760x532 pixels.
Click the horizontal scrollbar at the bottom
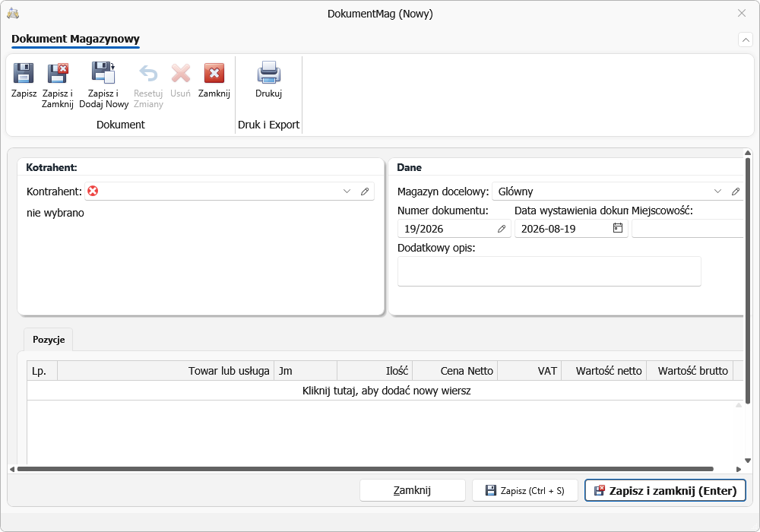(366, 469)
